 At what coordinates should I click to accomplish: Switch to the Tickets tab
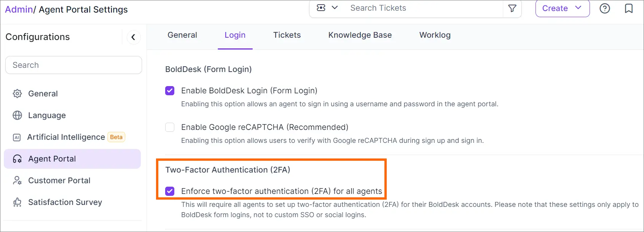[x=287, y=35]
